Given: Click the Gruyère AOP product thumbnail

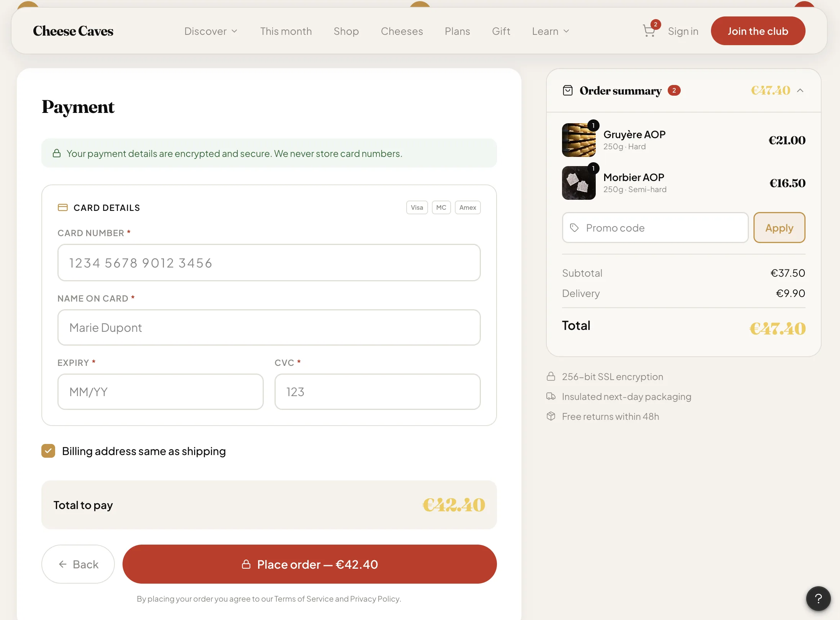Looking at the screenshot, I should (579, 140).
